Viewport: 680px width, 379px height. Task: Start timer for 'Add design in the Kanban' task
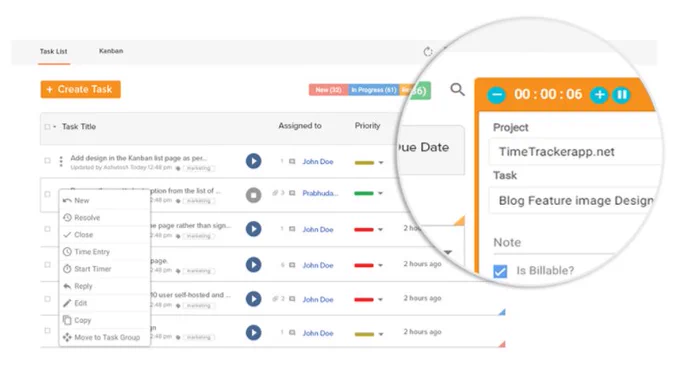point(253,161)
